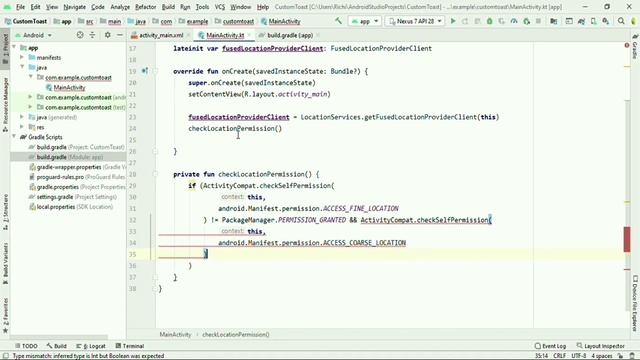This screenshot has width=640, height=360.
Task: Open the app run configuration dropdown
Action: (365, 21)
